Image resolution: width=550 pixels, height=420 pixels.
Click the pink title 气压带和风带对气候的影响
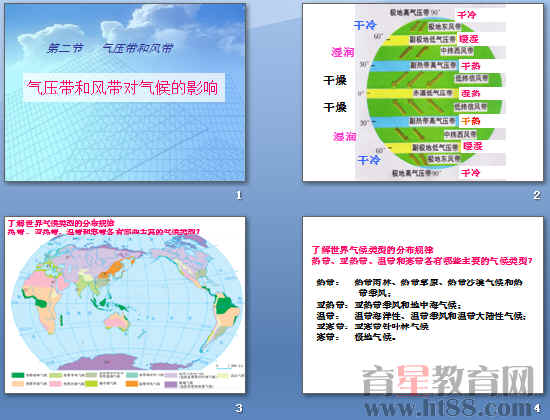[123, 88]
